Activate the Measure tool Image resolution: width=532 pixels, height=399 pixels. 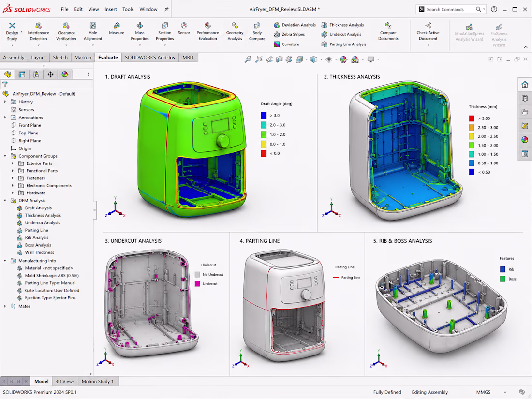click(x=117, y=29)
